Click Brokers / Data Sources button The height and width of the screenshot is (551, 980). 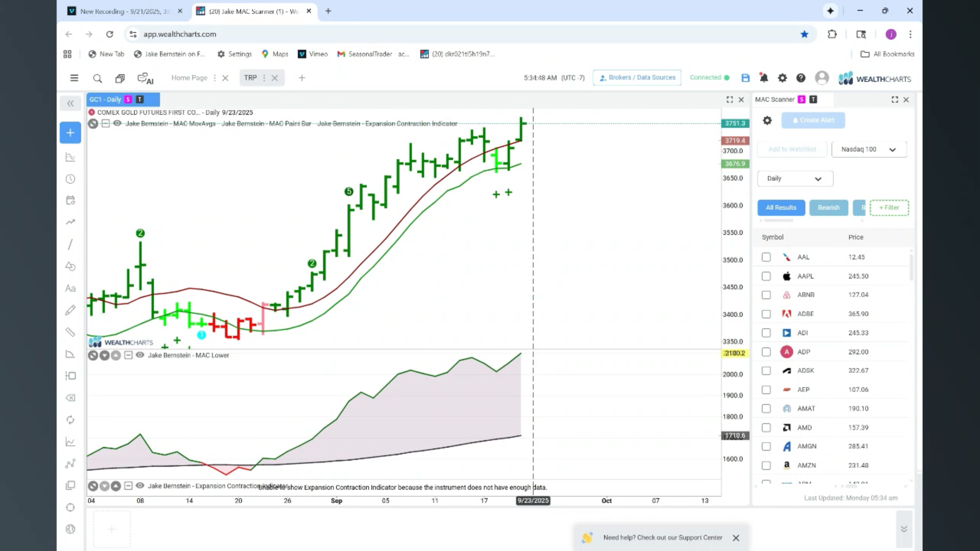(637, 78)
